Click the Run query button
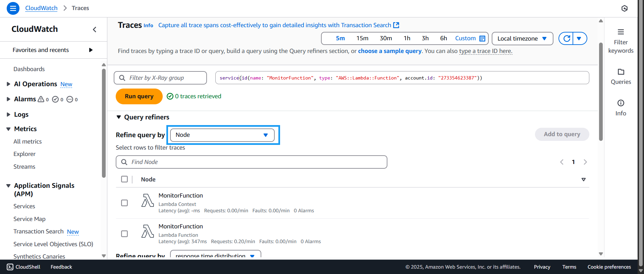 pyautogui.click(x=139, y=96)
